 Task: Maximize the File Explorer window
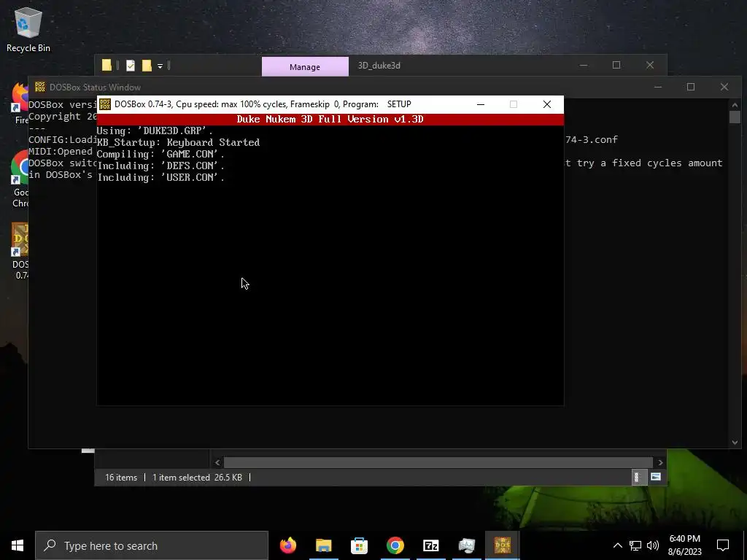point(616,65)
